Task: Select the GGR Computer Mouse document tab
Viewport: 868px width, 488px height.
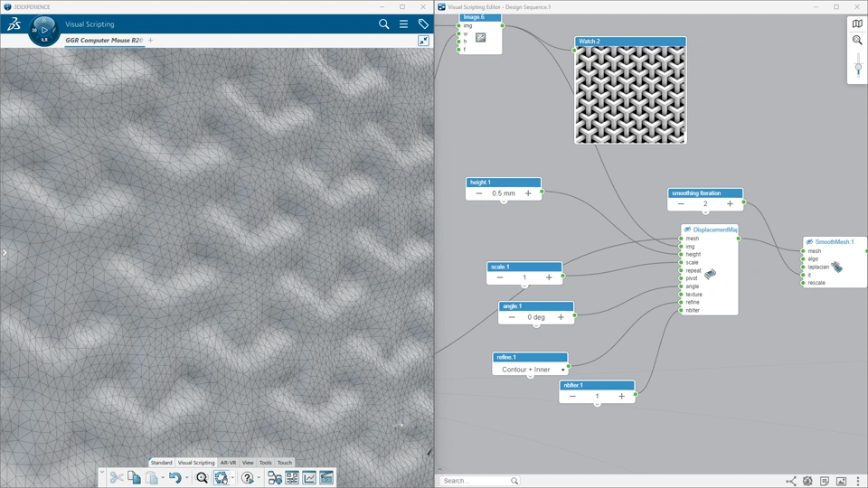Action: click(104, 40)
